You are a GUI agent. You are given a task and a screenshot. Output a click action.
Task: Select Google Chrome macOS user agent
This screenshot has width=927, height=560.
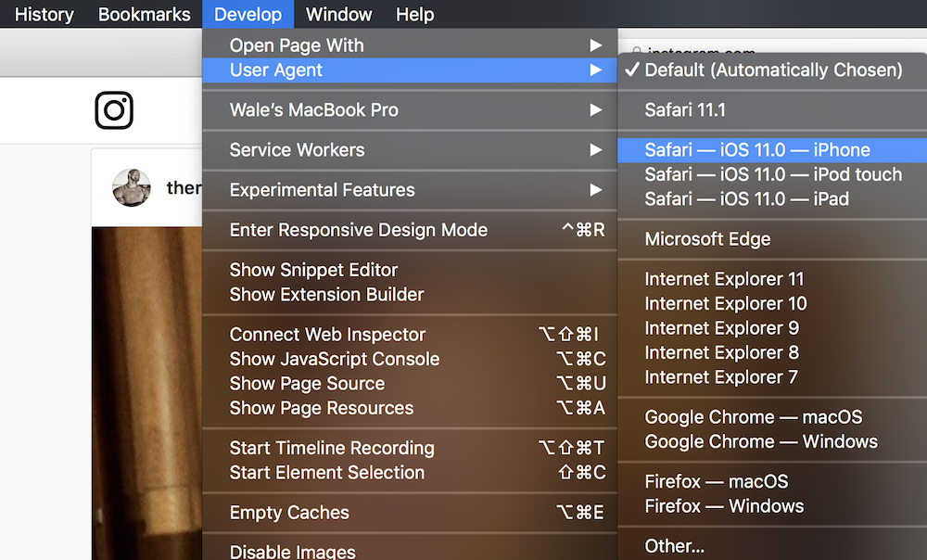click(772, 417)
